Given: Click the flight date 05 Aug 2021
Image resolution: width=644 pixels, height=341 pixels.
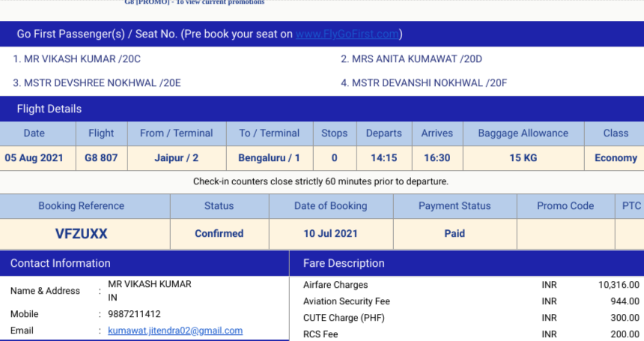Looking at the screenshot, I should point(34,158).
